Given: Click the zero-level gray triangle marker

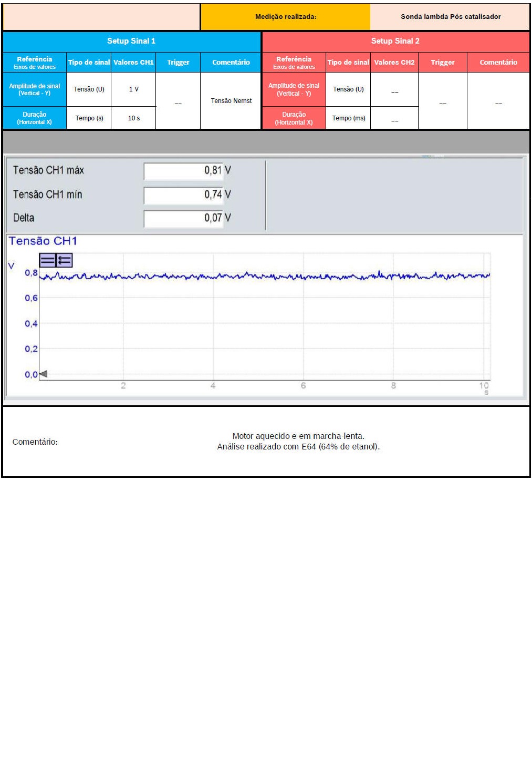Looking at the screenshot, I should click(43, 374).
